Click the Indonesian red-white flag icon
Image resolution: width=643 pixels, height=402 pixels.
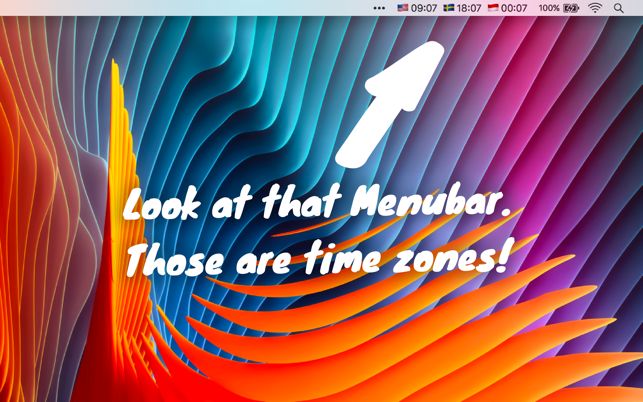point(493,7)
